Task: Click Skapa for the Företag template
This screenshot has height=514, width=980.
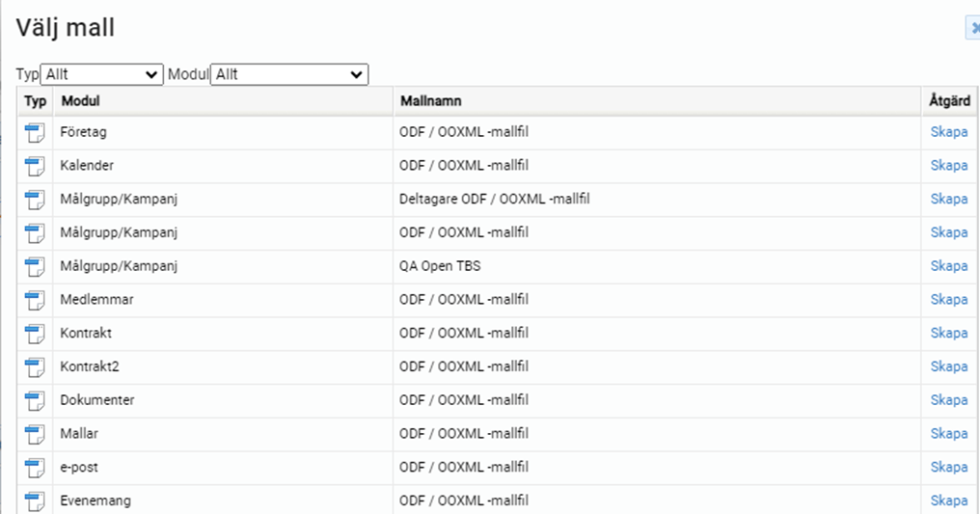Action: coord(948,132)
